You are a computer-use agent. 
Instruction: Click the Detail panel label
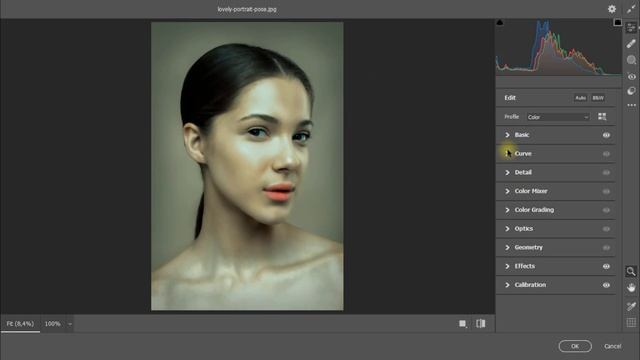pos(523,172)
